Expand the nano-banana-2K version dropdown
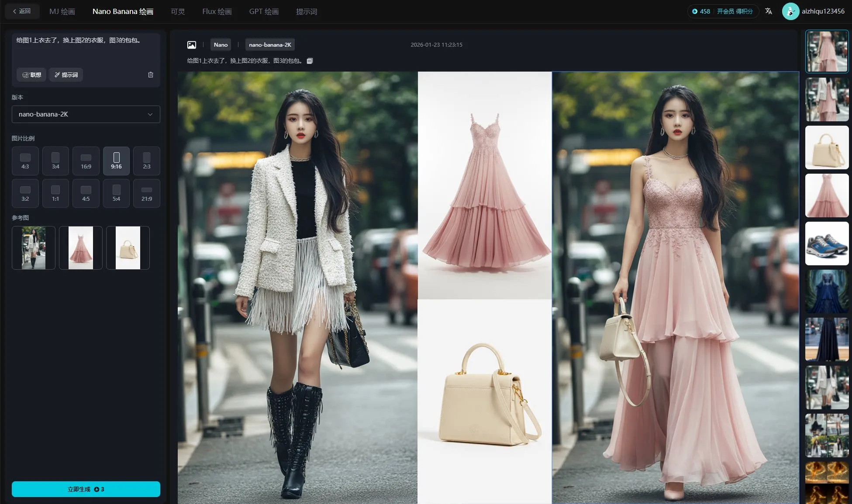This screenshot has width=852, height=504. 86,114
